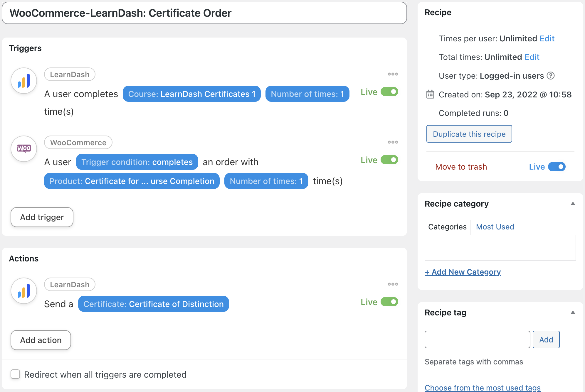Click the calendar icon beside Created on date
The image size is (585, 392).
point(430,94)
